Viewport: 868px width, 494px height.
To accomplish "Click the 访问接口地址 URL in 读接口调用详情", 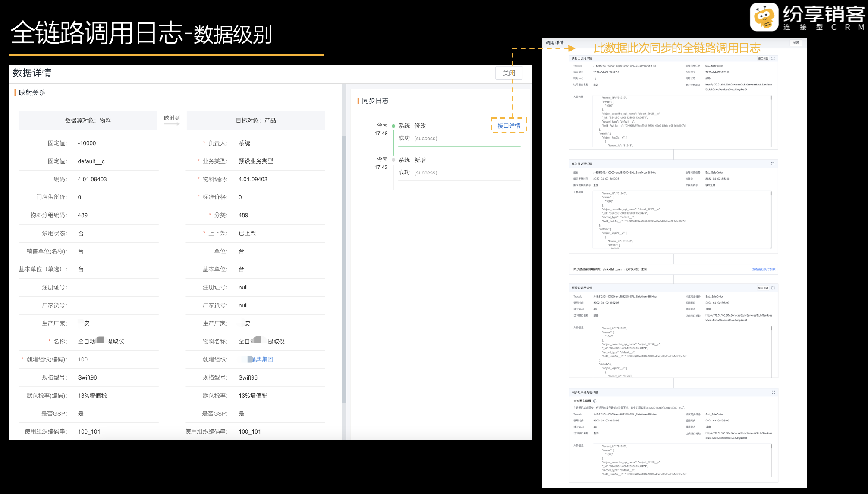I will (739, 87).
